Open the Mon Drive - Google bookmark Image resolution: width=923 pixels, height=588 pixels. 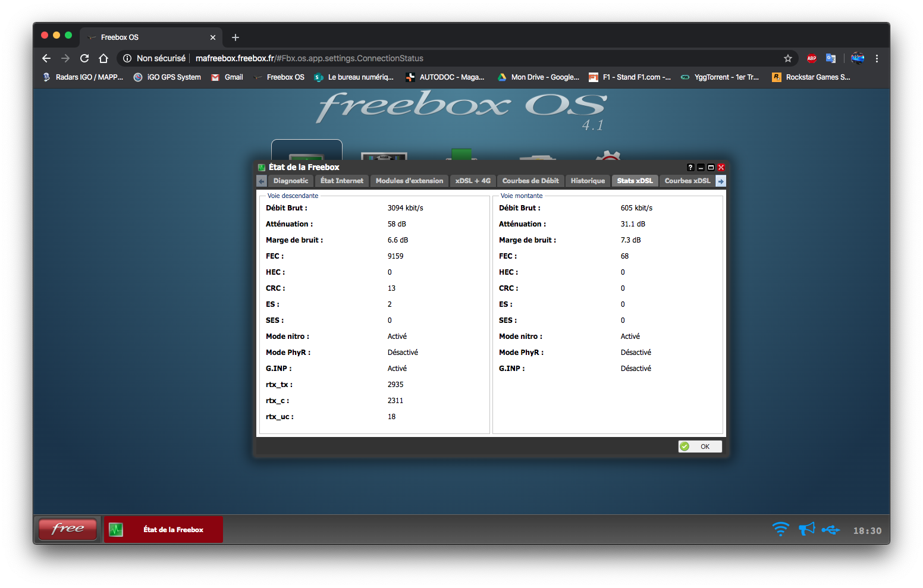(538, 77)
